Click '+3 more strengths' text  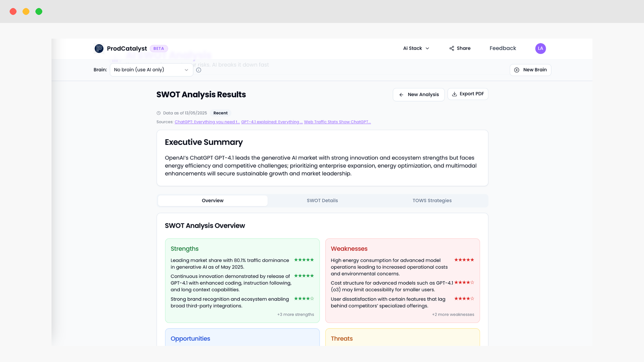click(x=295, y=315)
